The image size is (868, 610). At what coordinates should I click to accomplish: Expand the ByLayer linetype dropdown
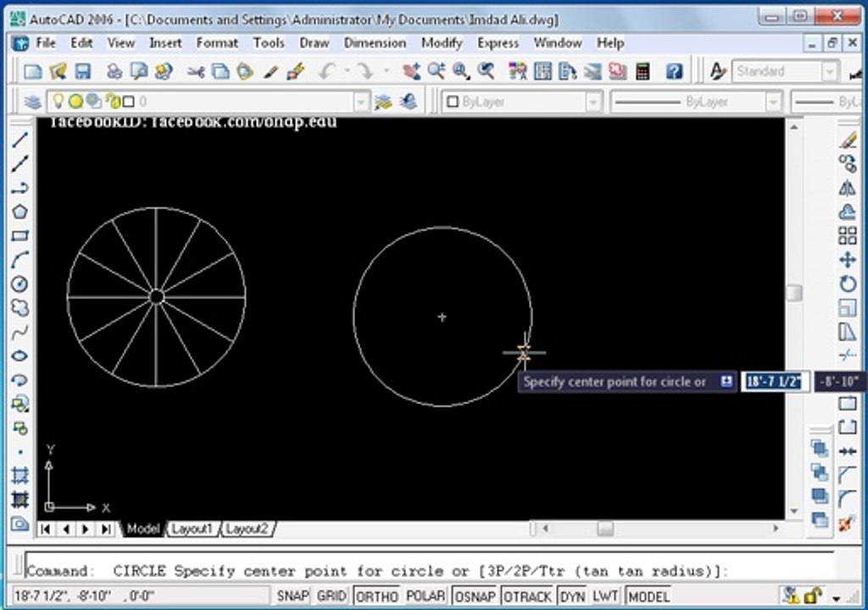[773, 102]
